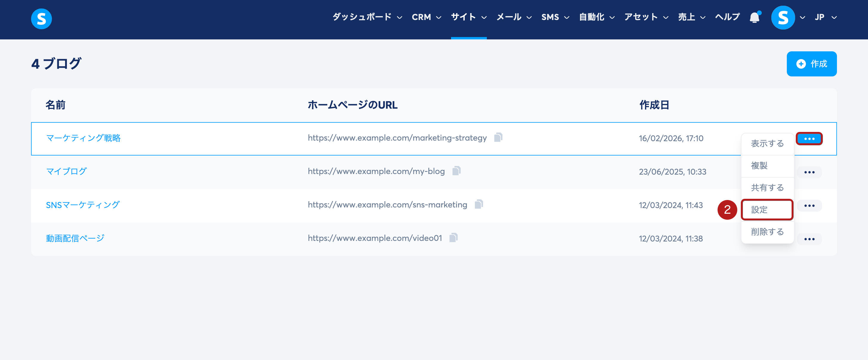Click the date 12/03/2024, 11:38
Viewport: 868px width, 360px height.
coord(670,238)
